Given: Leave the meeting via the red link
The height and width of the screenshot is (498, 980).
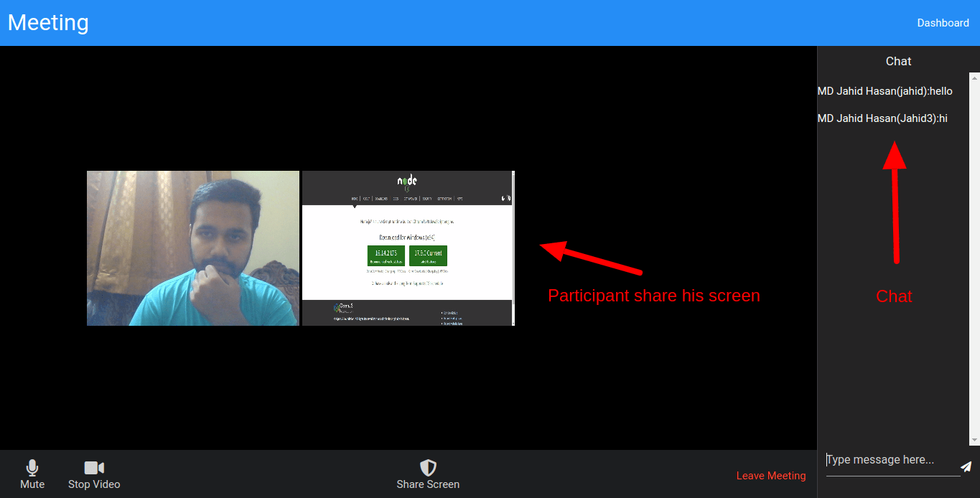Looking at the screenshot, I should pos(771,475).
